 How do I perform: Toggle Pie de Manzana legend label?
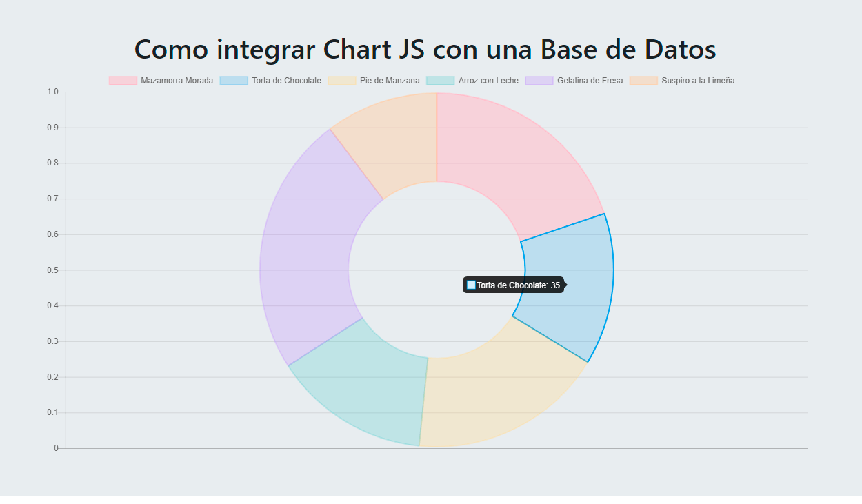click(x=390, y=81)
